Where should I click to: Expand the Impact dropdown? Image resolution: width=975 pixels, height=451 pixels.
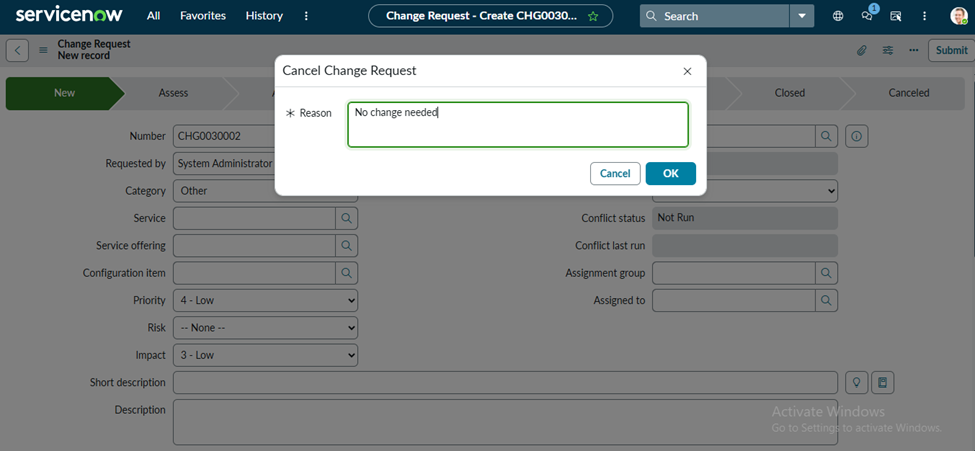click(x=266, y=355)
